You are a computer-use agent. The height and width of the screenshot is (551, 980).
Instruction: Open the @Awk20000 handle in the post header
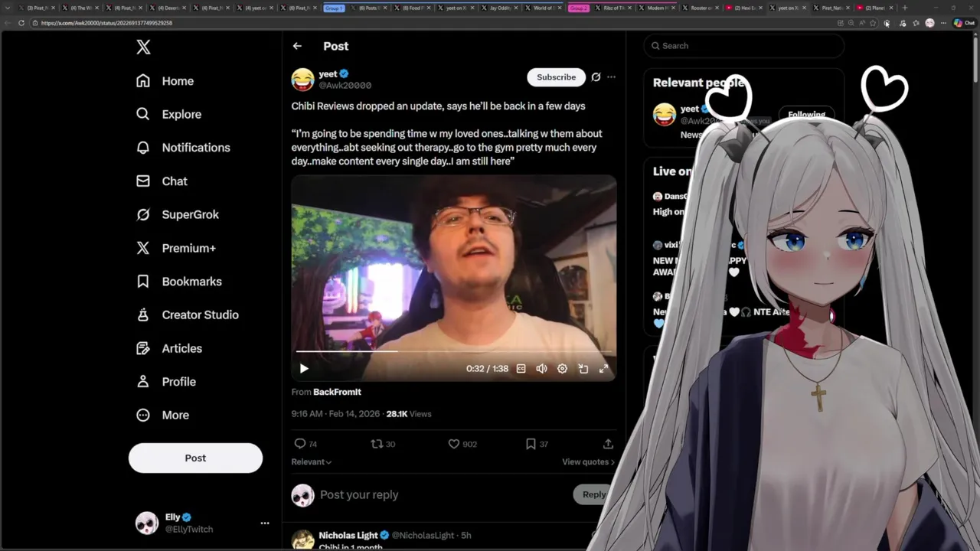click(345, 86)
